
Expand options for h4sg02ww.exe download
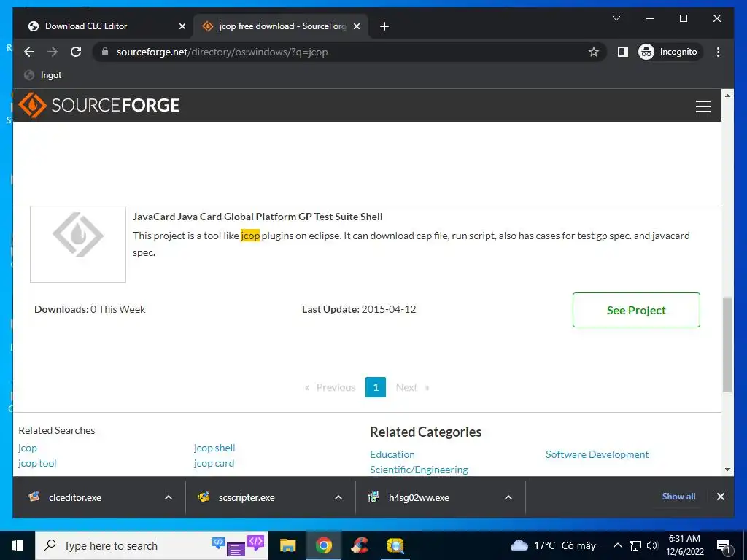pos(508,497)
